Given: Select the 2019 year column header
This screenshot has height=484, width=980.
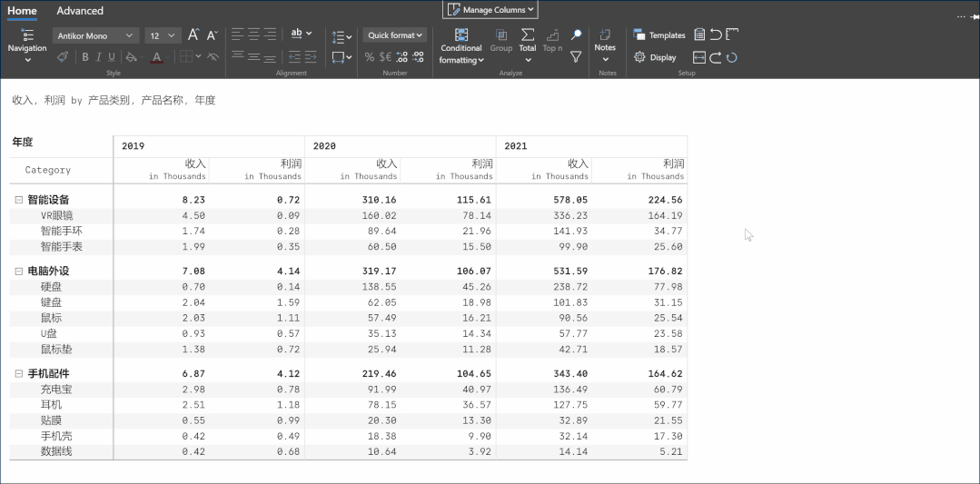Looking at the screenshot, I should (209, 146).
